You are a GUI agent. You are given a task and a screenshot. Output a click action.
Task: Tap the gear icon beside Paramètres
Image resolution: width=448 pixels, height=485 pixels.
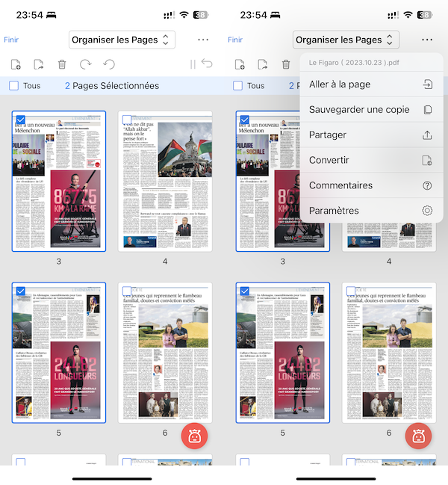click(427, 211)
